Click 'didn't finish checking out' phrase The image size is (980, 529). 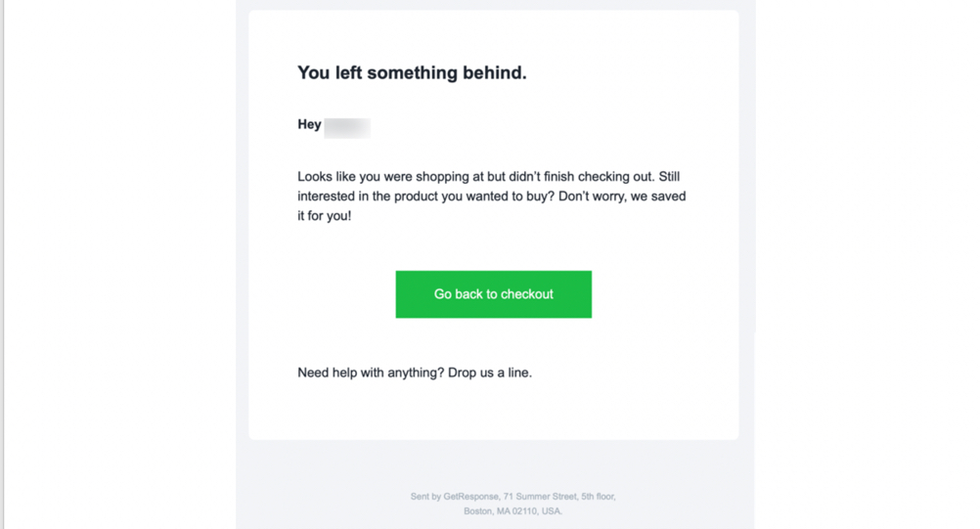point(580,177)
